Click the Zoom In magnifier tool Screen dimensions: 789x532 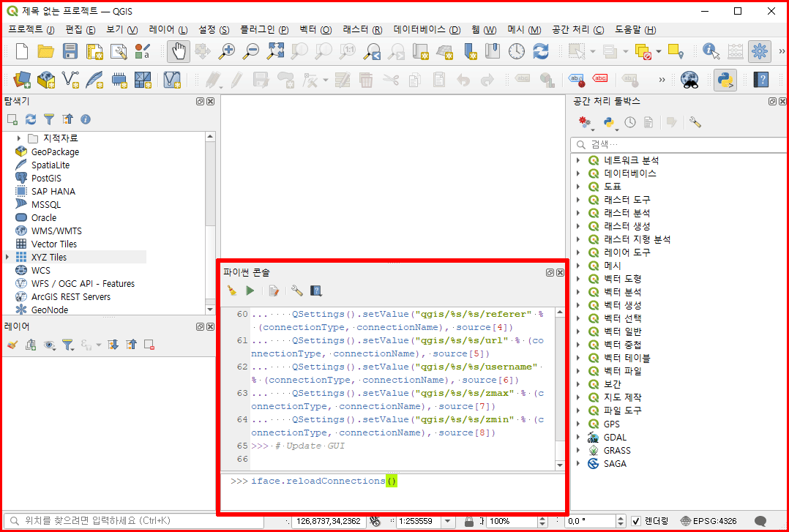pos(228,50)
